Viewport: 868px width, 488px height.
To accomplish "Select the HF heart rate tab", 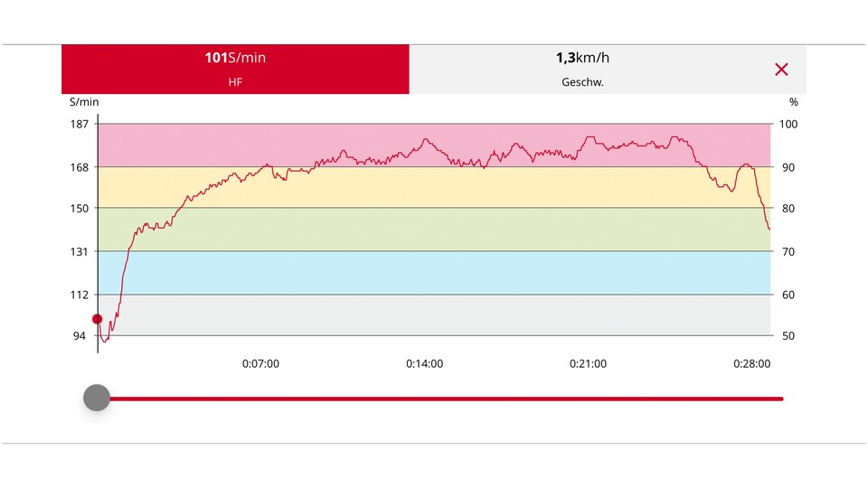I will pyautogui.click(x=235, y=69).
